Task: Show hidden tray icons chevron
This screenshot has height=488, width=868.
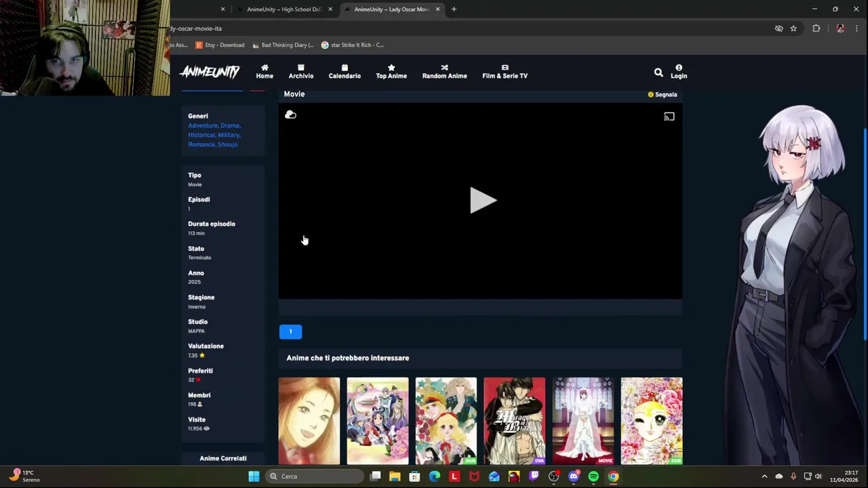Action: coord(764,476)
